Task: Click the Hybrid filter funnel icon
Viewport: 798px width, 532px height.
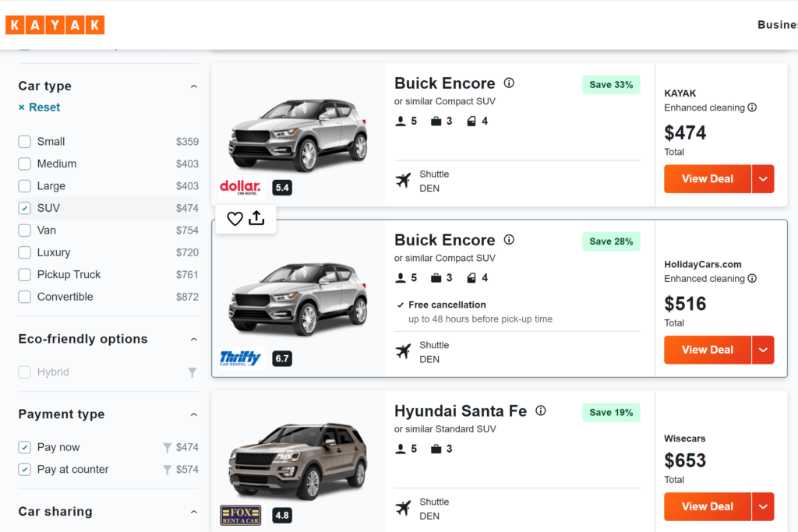Action: 192,372
